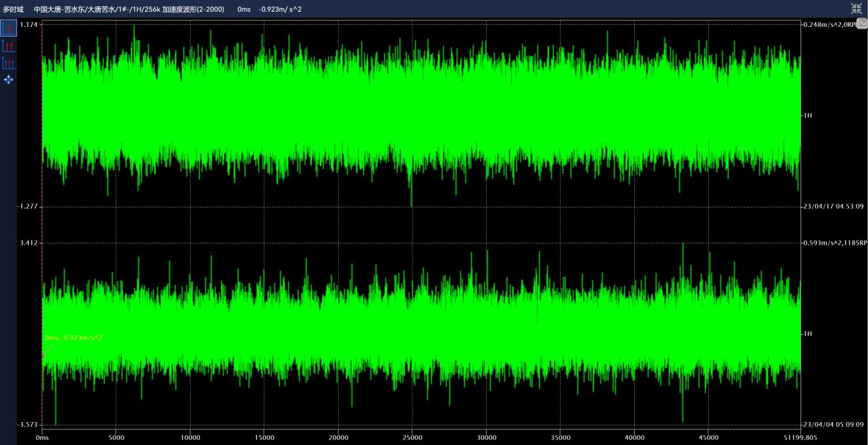The height and width of the screenshot is (445, 868).
Task: Click the yellow cursor label 0ms,-0.923m/s^2
Action: [73, 338]
